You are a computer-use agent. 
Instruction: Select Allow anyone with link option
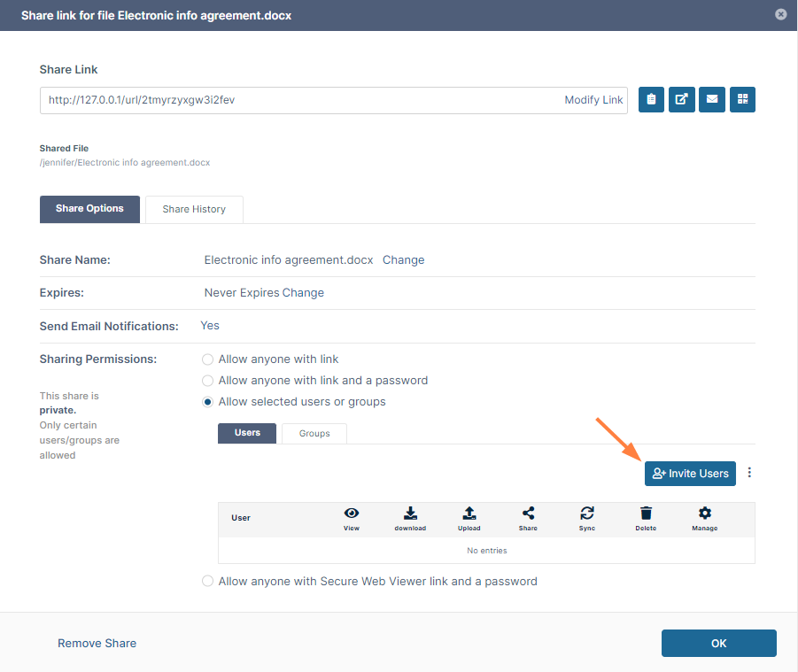(x=208, y=359)
